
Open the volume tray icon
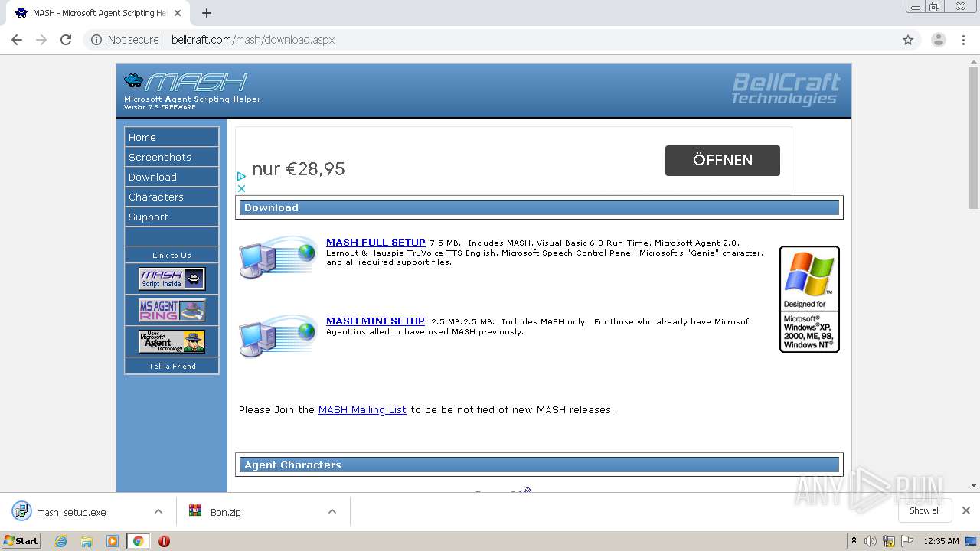click(871, 541)
